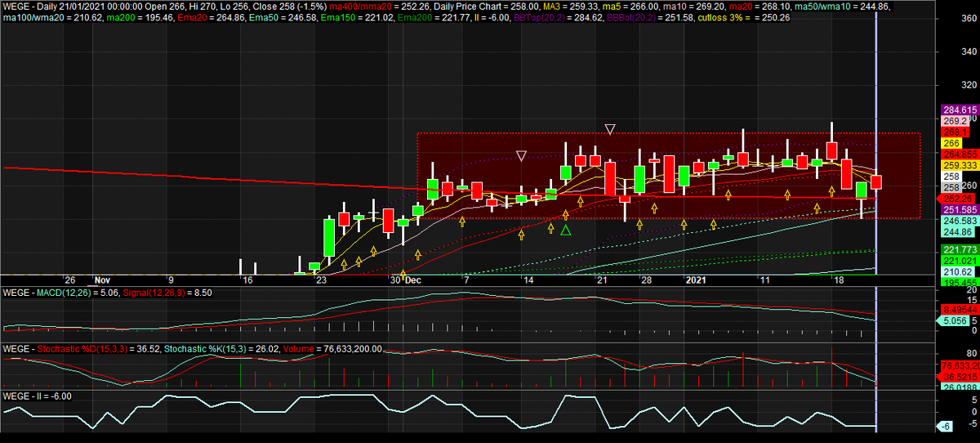Click the tall green candle on 23 November

tap(329, 237)
